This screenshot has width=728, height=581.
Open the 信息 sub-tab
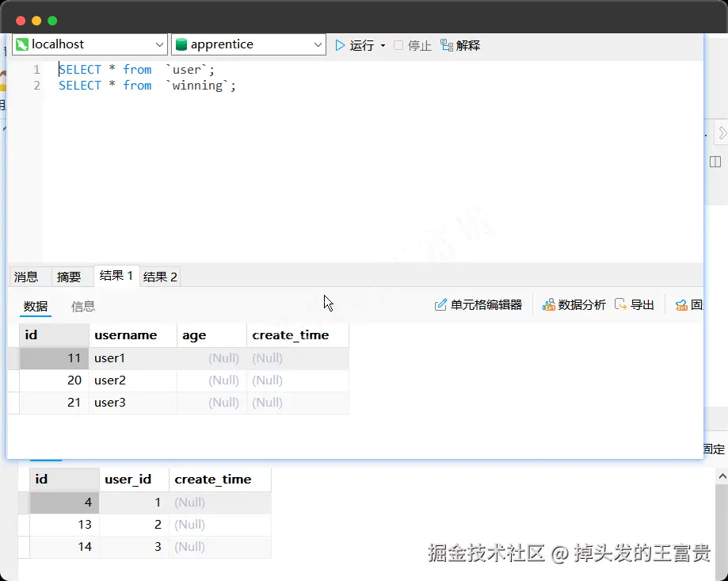(83, 307)
